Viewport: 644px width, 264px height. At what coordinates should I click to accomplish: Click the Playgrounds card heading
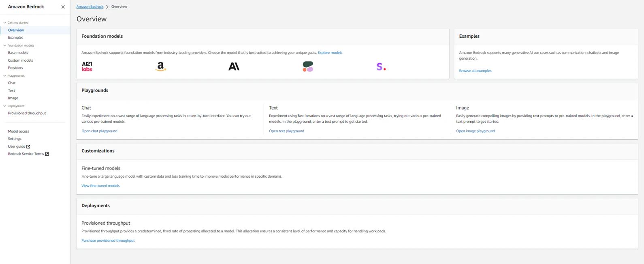pyautogui.click(x=95, y=90)
